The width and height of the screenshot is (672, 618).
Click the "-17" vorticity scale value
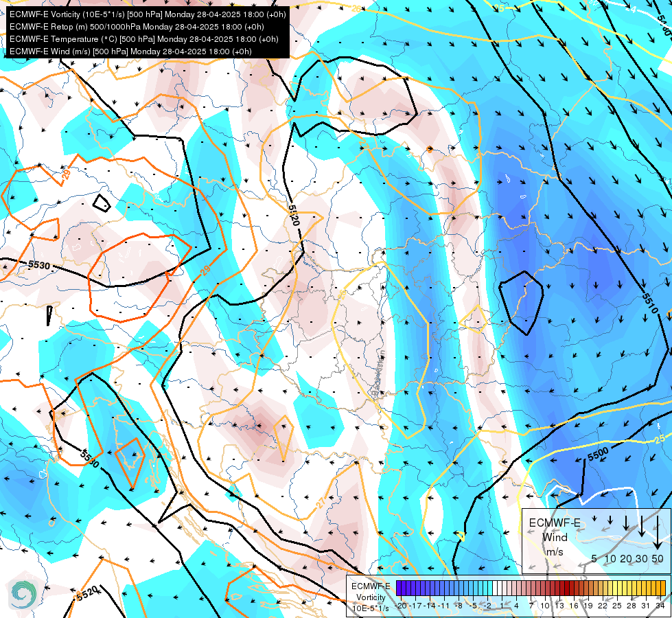(415, 606)
